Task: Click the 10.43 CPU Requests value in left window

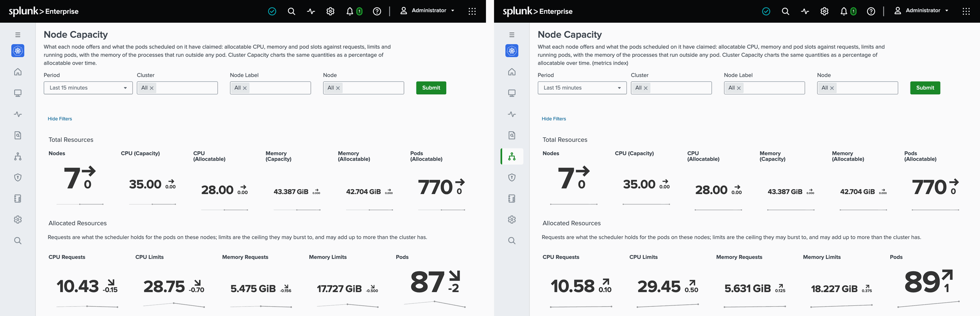Action: click(77, 286)
